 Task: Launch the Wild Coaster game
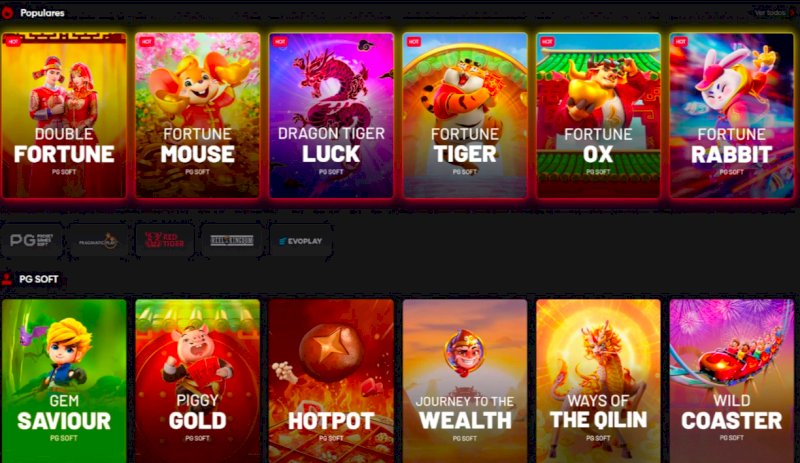point(732,381)
